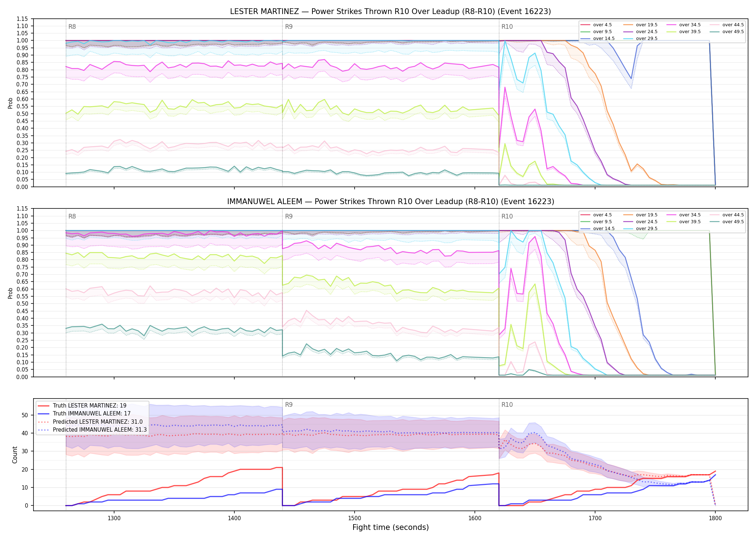This screenshot has width=756, height=540.
Task: Click the 'Count' y-axis label
Action: (15, 455)
